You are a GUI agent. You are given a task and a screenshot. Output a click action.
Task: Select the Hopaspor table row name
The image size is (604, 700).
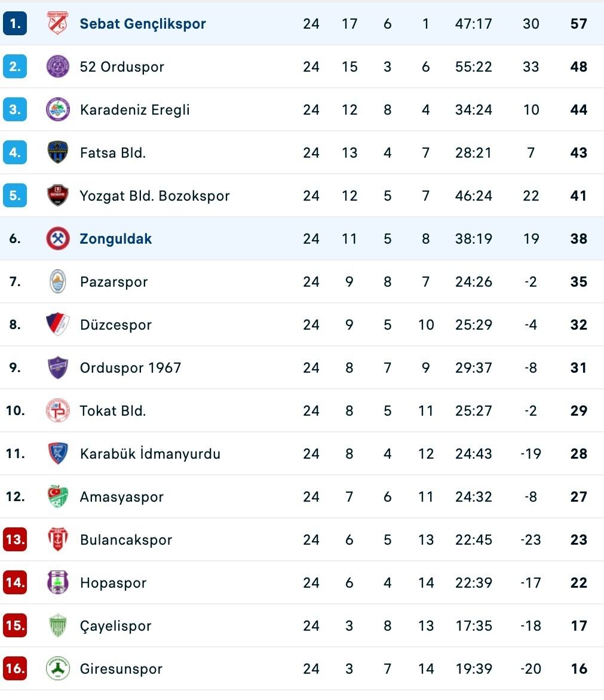click(x=113, y=583)
